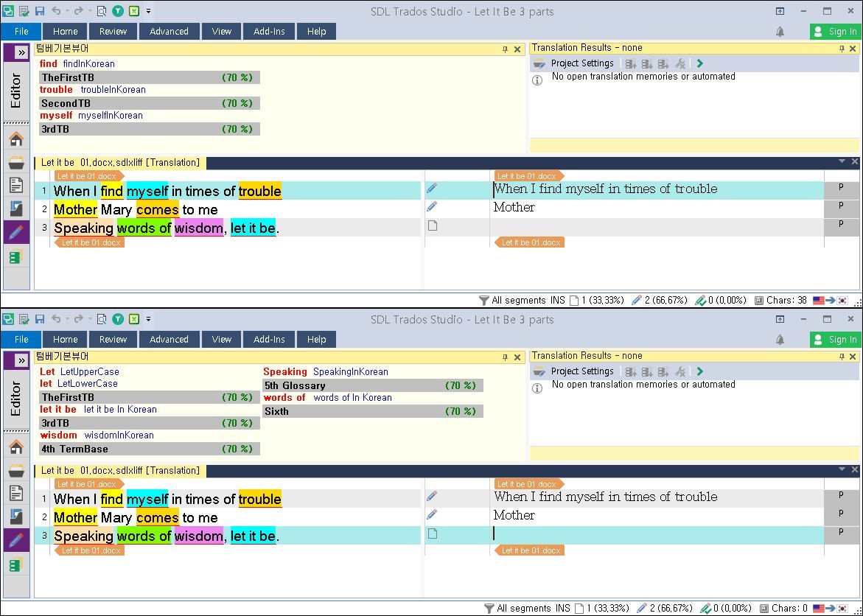Click display filter funnel in upper window status bar

click(x=483, y=301)
